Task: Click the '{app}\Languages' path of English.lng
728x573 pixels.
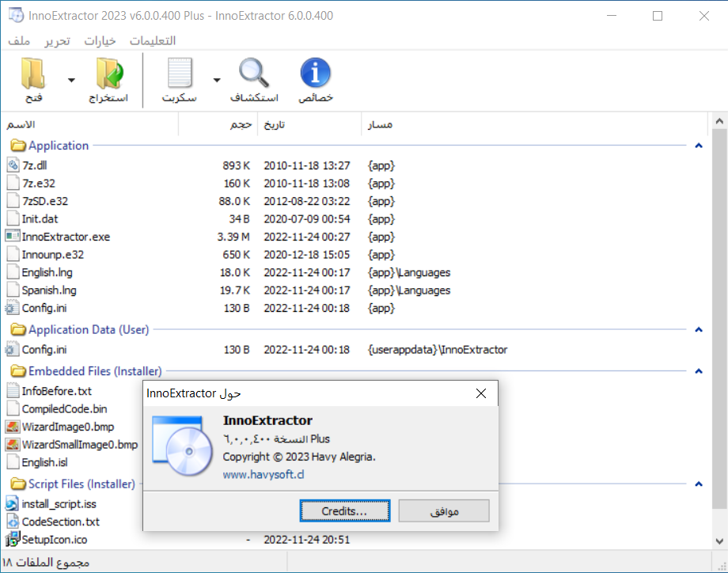Action: [x=409, y=272]
